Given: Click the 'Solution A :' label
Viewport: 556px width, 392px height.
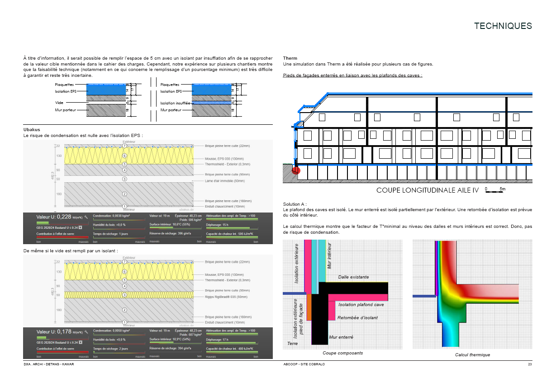Looking at the screenshot, I should click(x=295, y=204).
